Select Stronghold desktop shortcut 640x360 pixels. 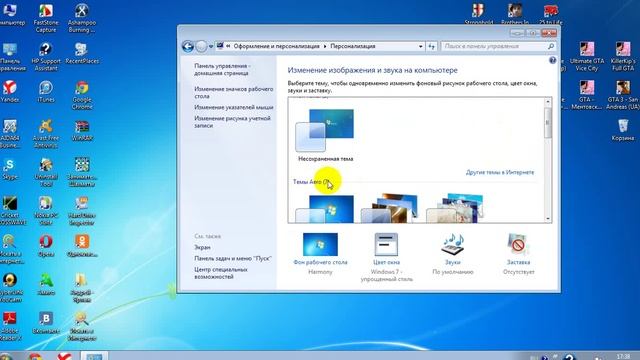coord(478,13)
